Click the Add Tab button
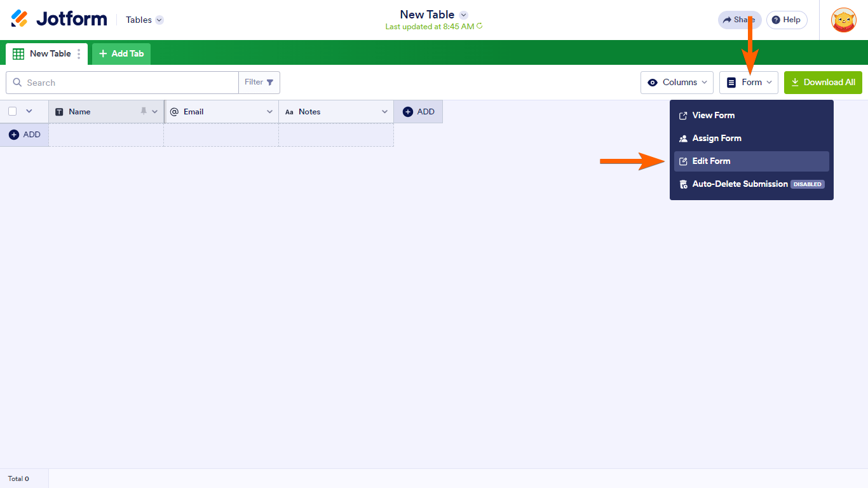Image resolution: width=868 pixels, height=488 pixels. [x=121, y=53]
